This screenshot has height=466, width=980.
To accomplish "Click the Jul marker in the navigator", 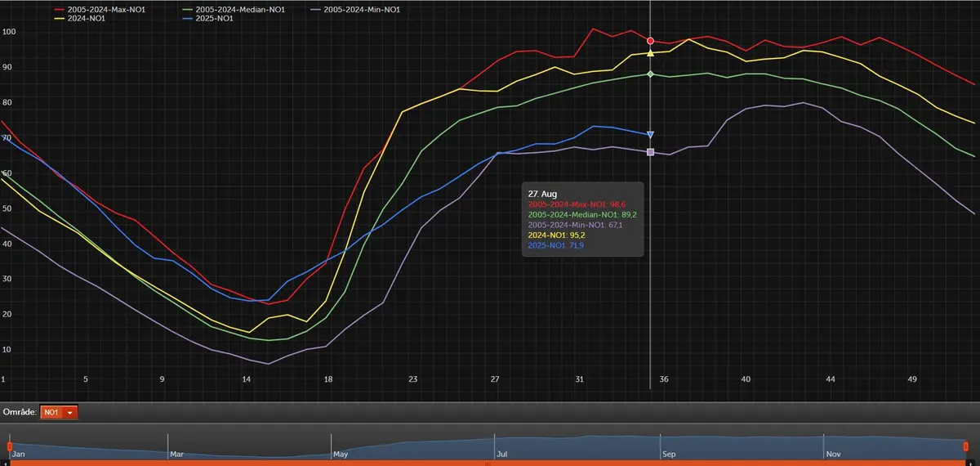I will [x=502, y=453].
